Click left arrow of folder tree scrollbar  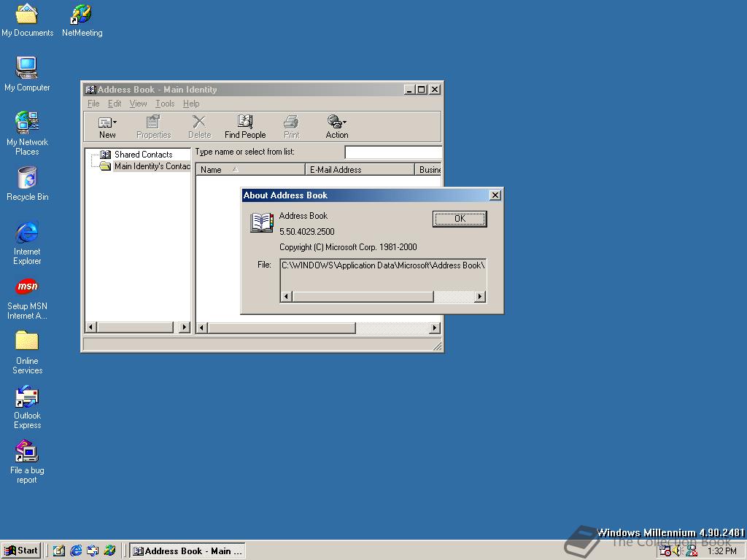point(90,327)
